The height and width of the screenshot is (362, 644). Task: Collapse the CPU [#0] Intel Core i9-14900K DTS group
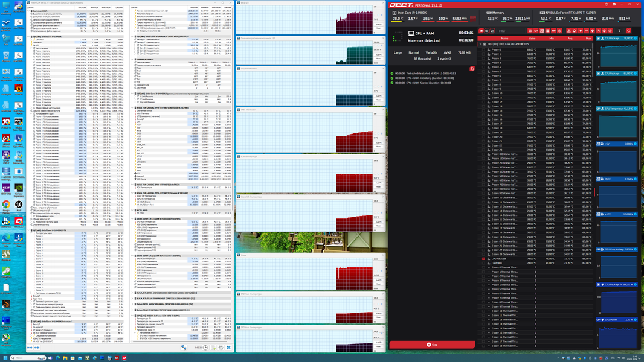480,44
